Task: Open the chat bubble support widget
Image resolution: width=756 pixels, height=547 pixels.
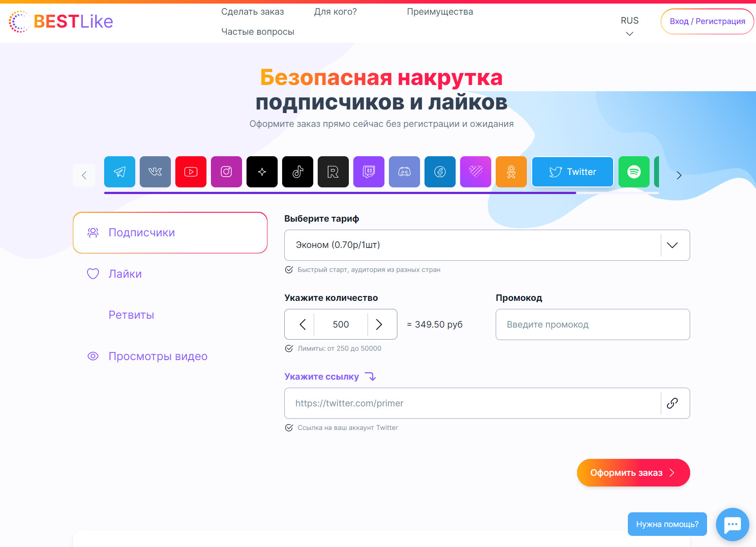Action: 732,524
